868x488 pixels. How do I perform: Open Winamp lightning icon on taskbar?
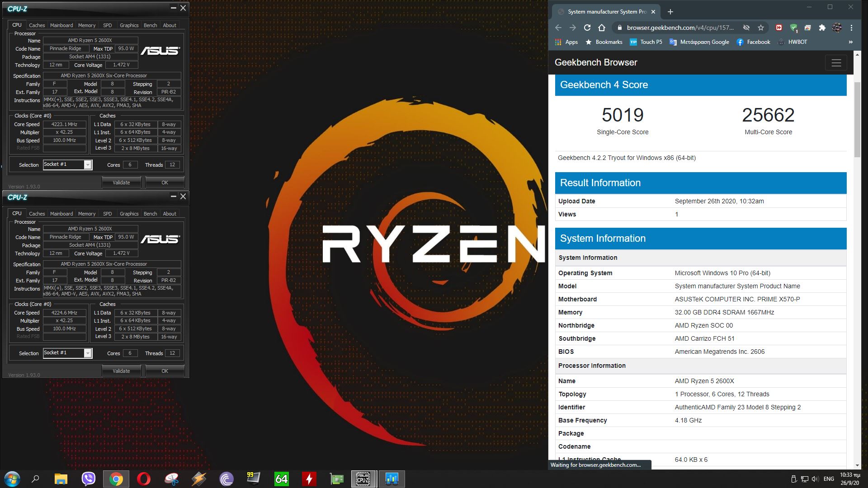click(x=198, y=479)
